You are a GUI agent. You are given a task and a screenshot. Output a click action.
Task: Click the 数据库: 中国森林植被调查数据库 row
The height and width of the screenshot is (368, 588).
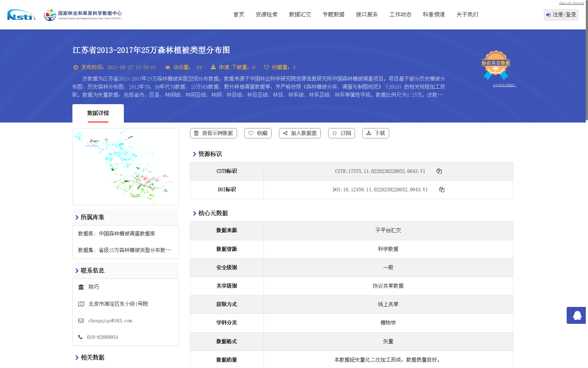[x=116, y=234]
